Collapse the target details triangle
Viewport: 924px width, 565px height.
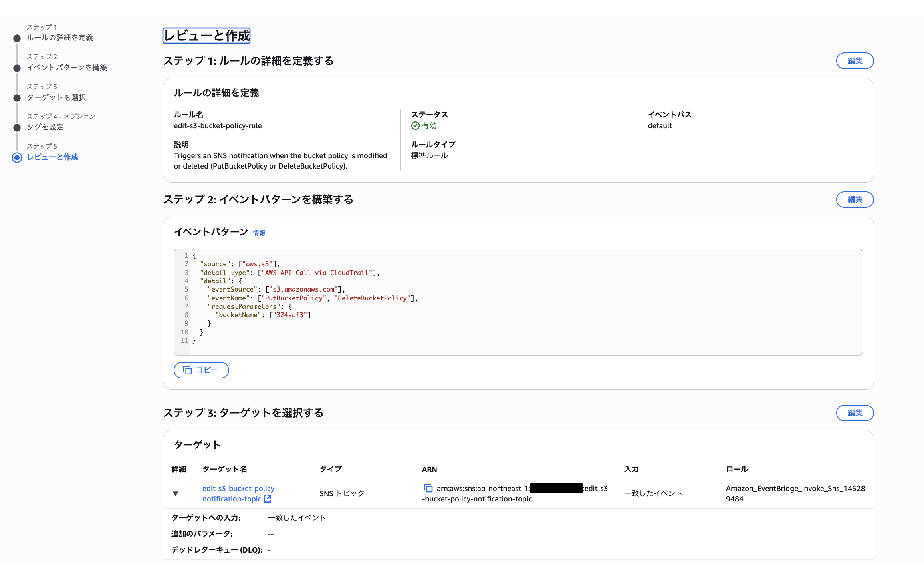click(175, 493)
